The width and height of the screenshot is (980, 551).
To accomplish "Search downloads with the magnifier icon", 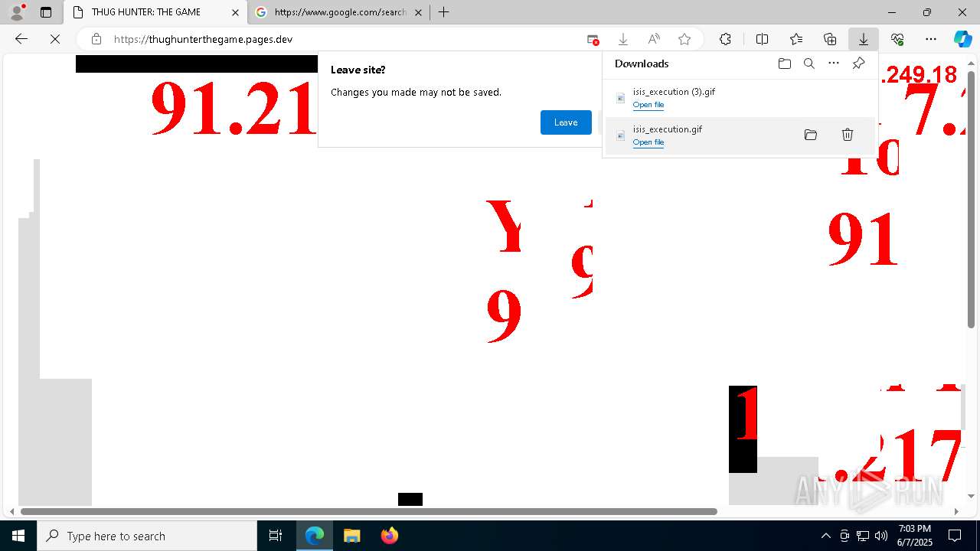I will click(x=808, y=64).
